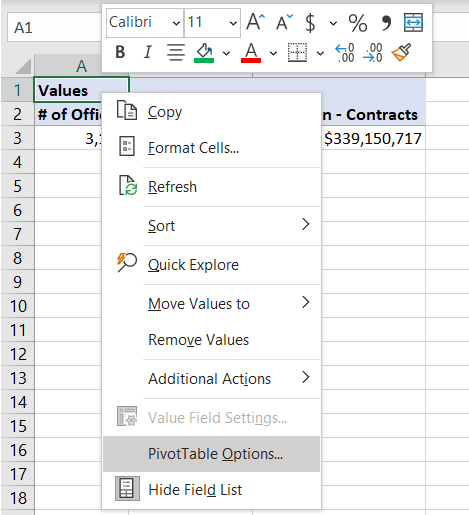Click the Name Box showing A1

tap(53, 27)
